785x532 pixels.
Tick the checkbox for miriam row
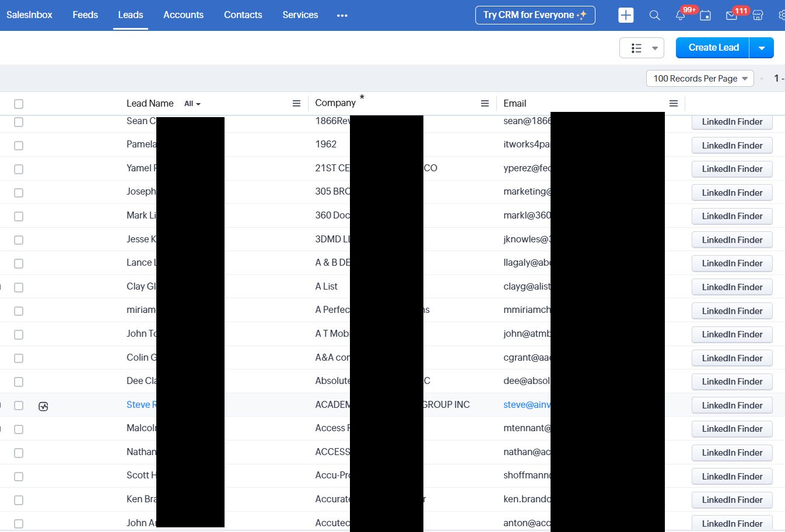pos(19,311)
